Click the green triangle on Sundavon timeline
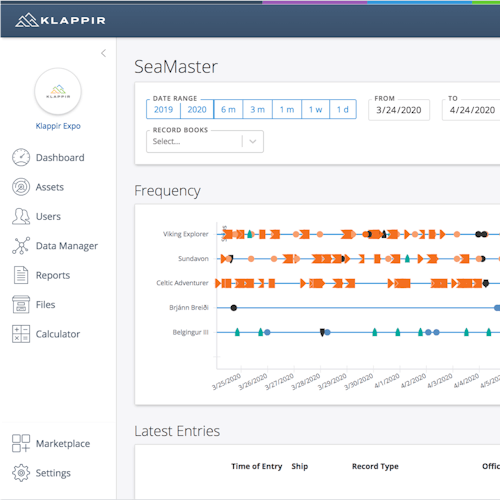500x500 pixels. 407,258
